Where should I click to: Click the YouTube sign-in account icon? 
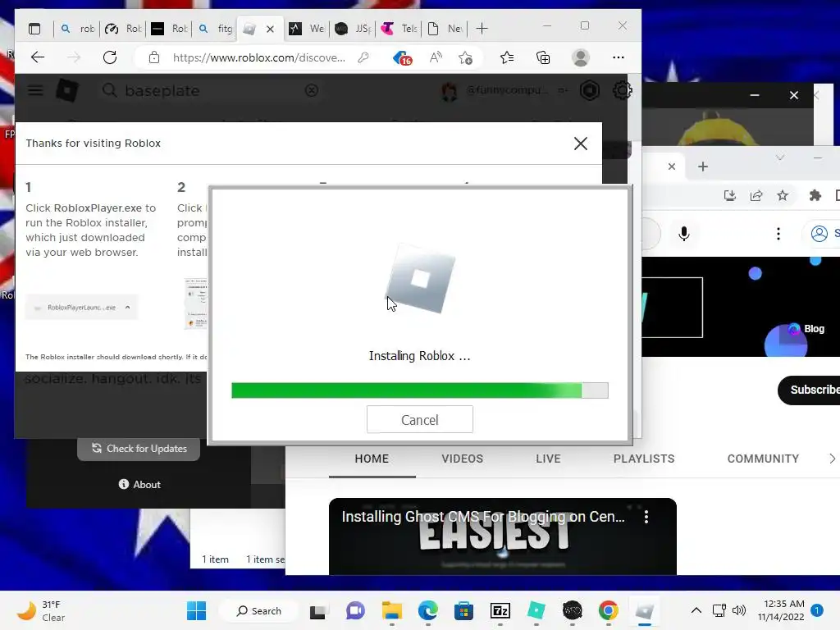click(x=819, y=234)
